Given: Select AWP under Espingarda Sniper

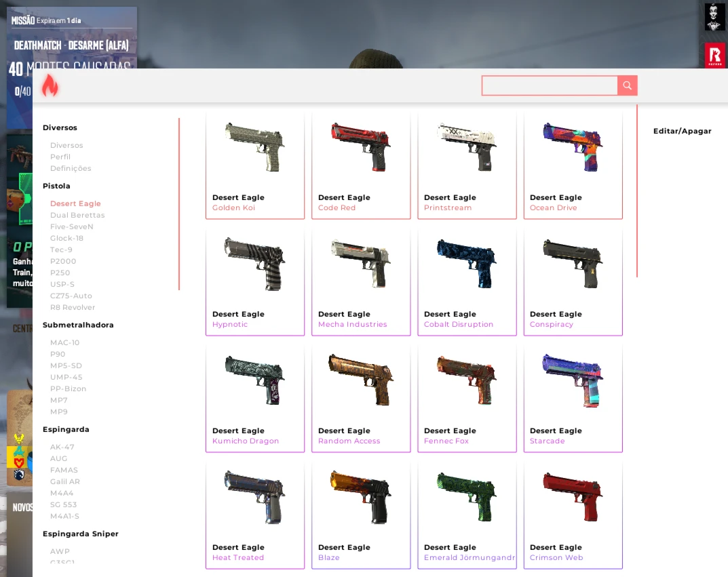Looking at the screenshot, I should (60, 551).
